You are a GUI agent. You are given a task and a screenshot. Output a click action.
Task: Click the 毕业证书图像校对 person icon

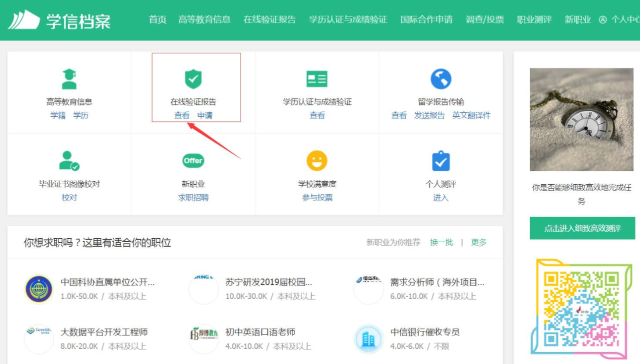[69, 161]
